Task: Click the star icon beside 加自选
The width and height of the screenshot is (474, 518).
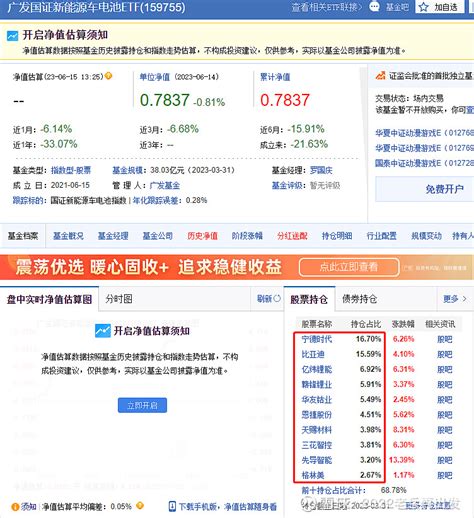Action: coord(423,7)
